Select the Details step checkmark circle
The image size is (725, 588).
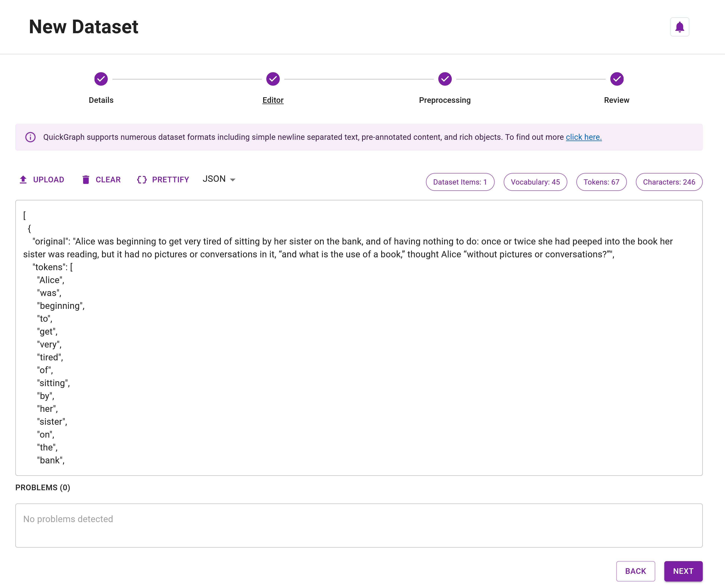pyautogui.click(x=101, y=79)
